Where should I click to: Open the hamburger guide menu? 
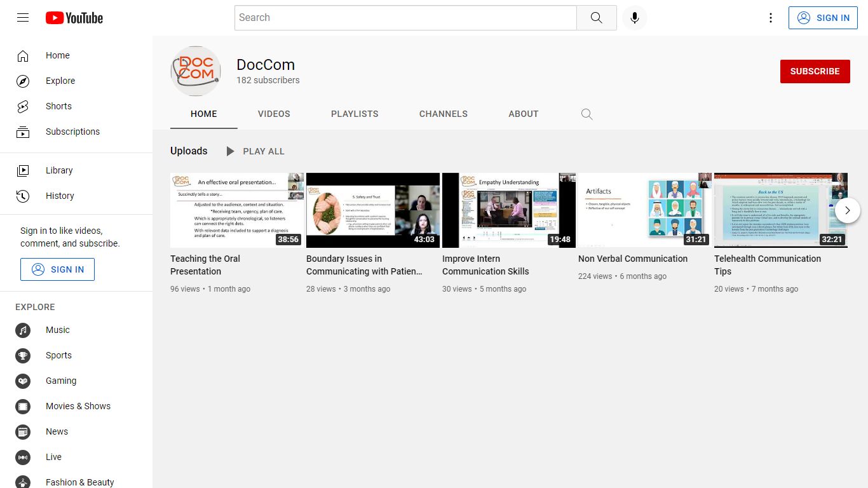click(x=23, y=18)
